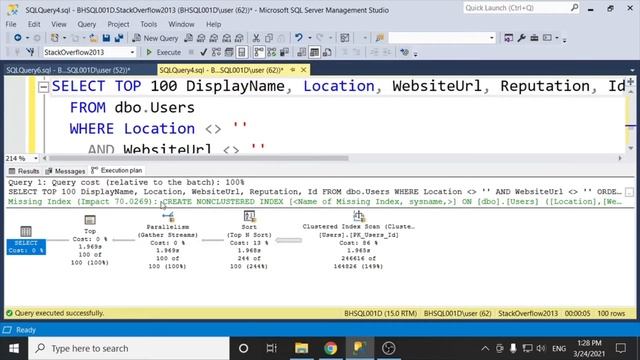The width and height of the screenshot is (640, 360).
Task: Click the Save All icon
Action: coord(119,38)
